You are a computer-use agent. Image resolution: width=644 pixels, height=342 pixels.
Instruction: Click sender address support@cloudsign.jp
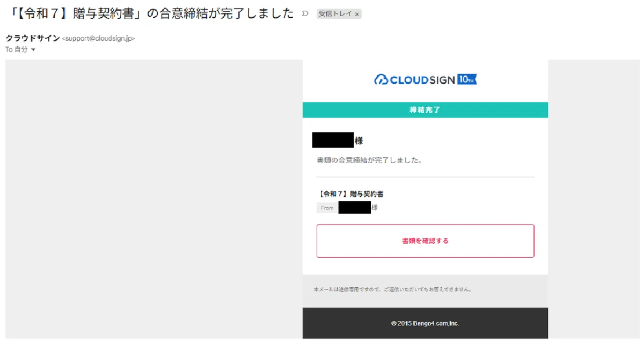(x=99, y=39)
